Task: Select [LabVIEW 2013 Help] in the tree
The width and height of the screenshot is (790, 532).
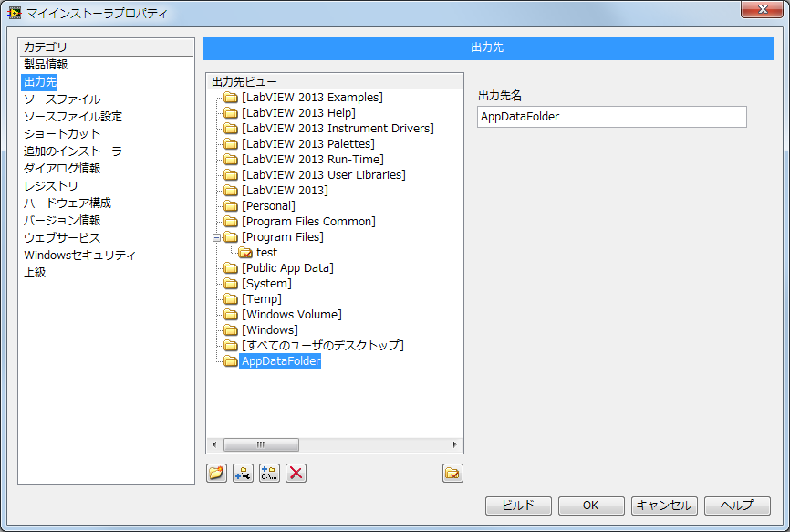Action: click(298, 113)
